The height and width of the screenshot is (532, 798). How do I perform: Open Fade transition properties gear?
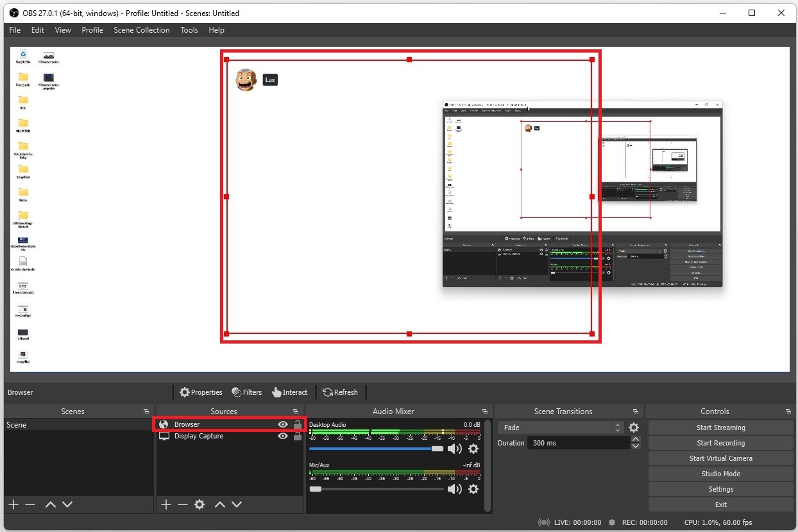point(634,428)
